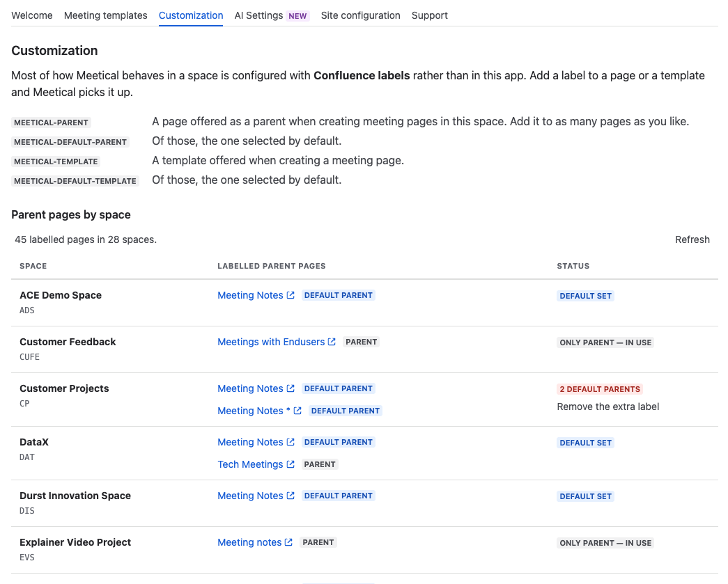This screenshot has width=728, height=584.
Task: Click DEFAULT PARENT badge beside Meeting Notes *
Action: point(346,411)
